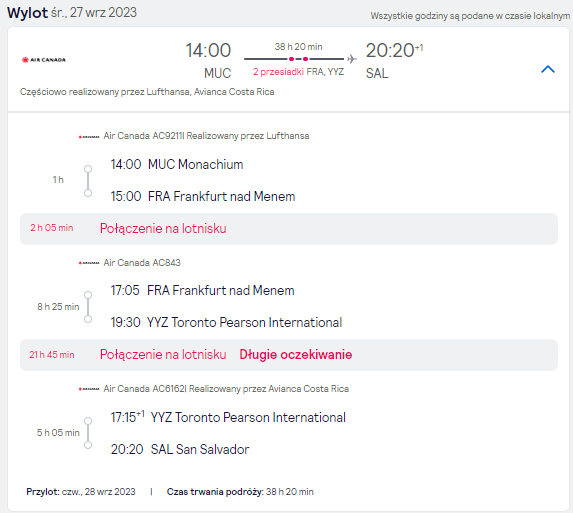Screen dimensions: 573x513
Task: Click the 38 h 20 min duration above route
Action: (299, 47)
